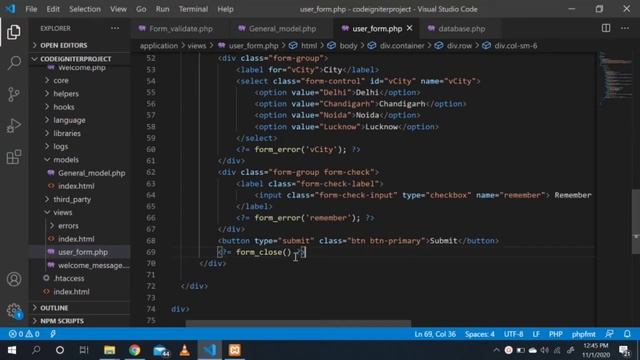Open Source Control view
The width and height of the screenshot is (640, 360).
14,94
